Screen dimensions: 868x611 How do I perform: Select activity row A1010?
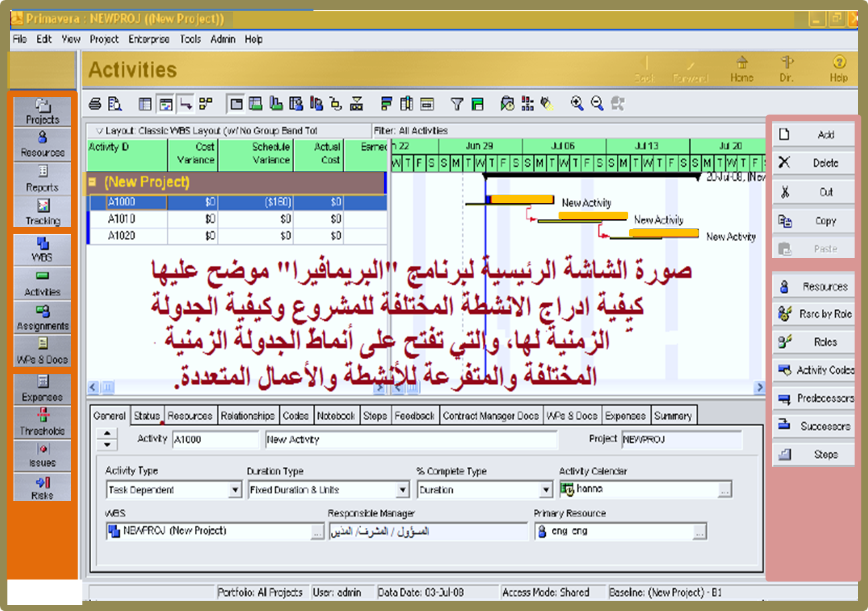pos(237,219)
